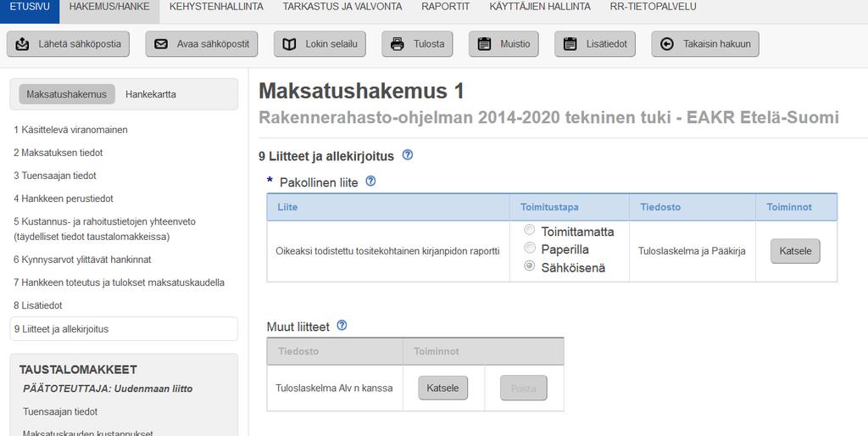Click the book icon on Lokin selailu
Viewport: 868px width, 436px height.
289,44
